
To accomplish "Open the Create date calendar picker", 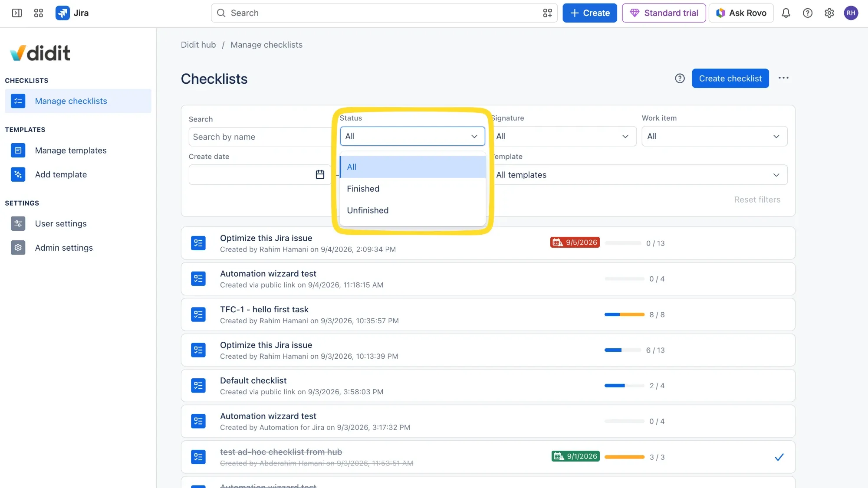I will [320, 174].
